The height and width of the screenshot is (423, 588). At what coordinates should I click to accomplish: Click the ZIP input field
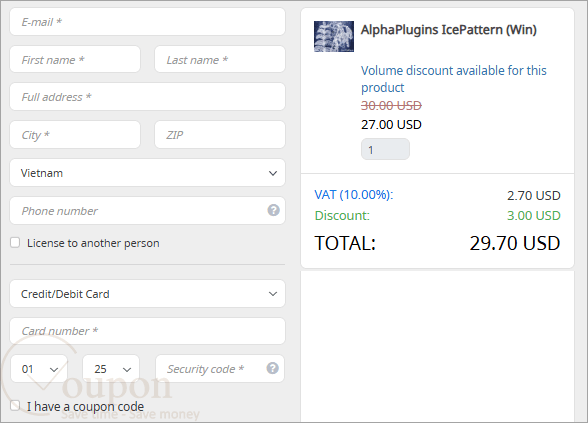pos(220,135)
